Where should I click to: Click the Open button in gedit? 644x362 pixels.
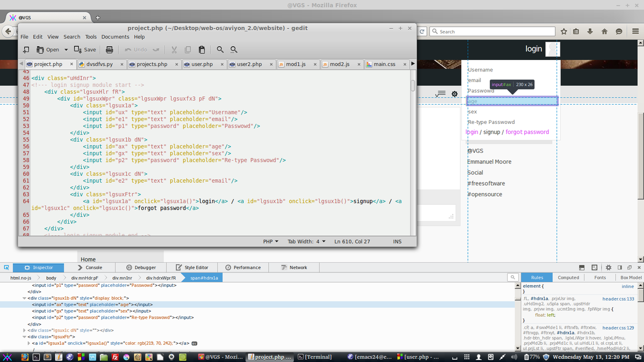(x=48, y=49)
